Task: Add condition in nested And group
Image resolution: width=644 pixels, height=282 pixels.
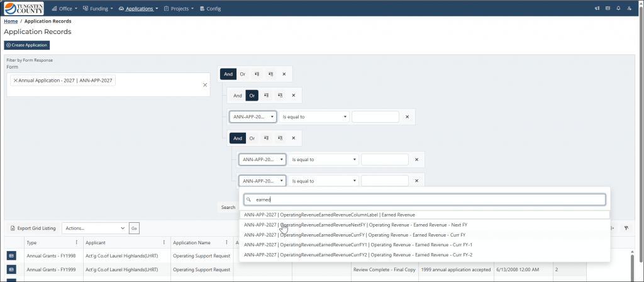Action: coord(266,138)
